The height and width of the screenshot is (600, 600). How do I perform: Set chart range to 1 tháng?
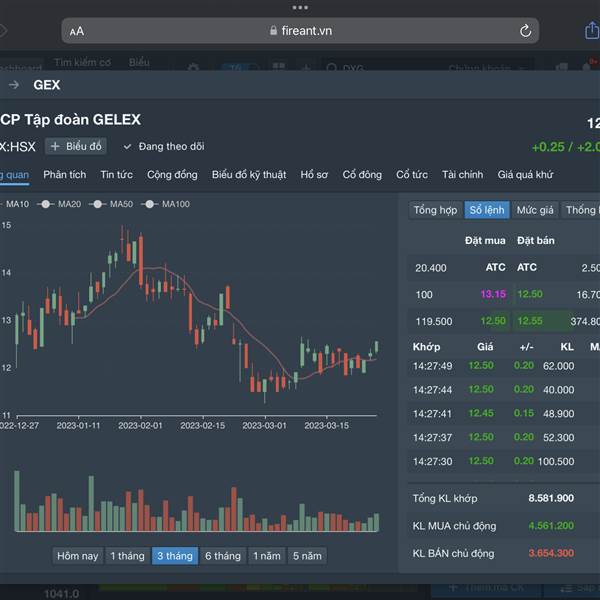tap(127, 556)
